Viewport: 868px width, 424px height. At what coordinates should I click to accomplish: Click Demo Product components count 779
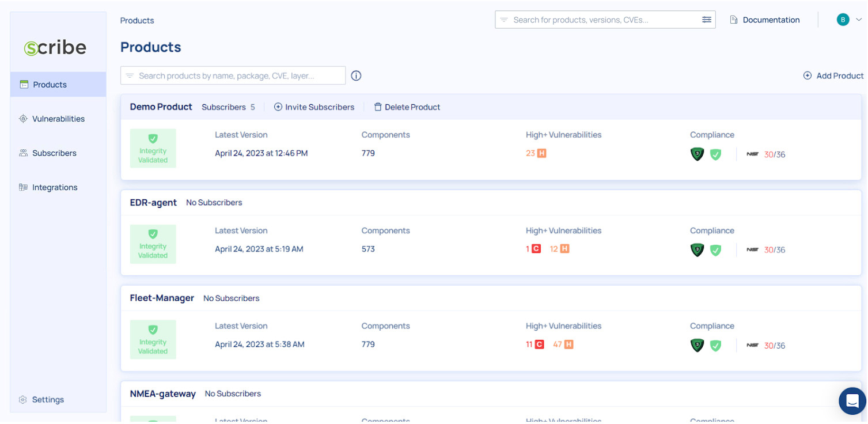pos(368,153)
